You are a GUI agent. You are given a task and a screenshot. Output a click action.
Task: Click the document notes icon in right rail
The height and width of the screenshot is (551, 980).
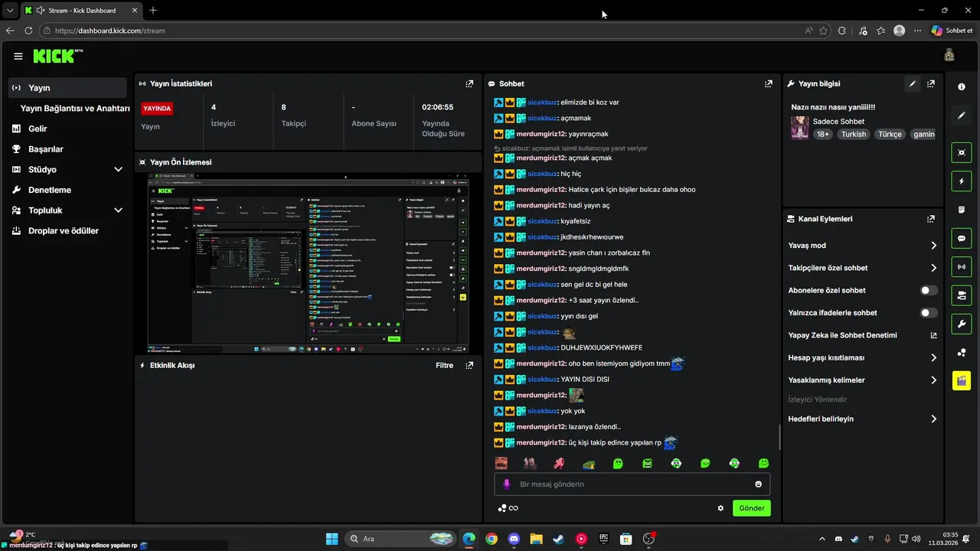tap(962, 210)
